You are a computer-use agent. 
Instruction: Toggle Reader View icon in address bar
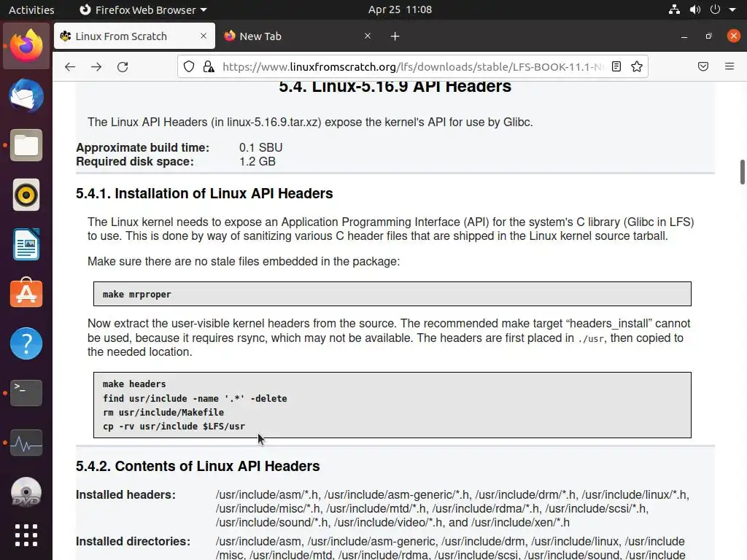(616, 66)
